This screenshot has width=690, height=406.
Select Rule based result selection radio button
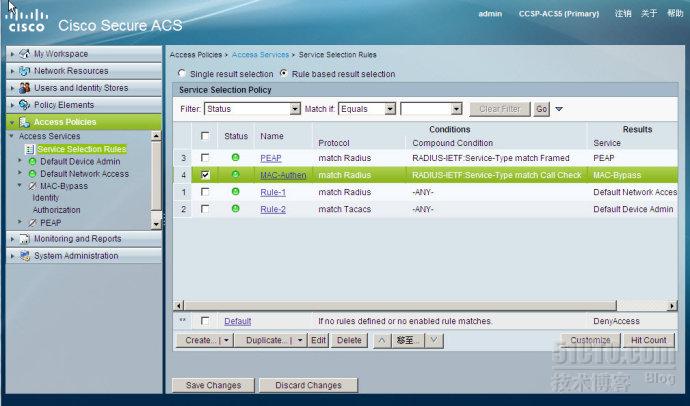(x=284, y=73)
